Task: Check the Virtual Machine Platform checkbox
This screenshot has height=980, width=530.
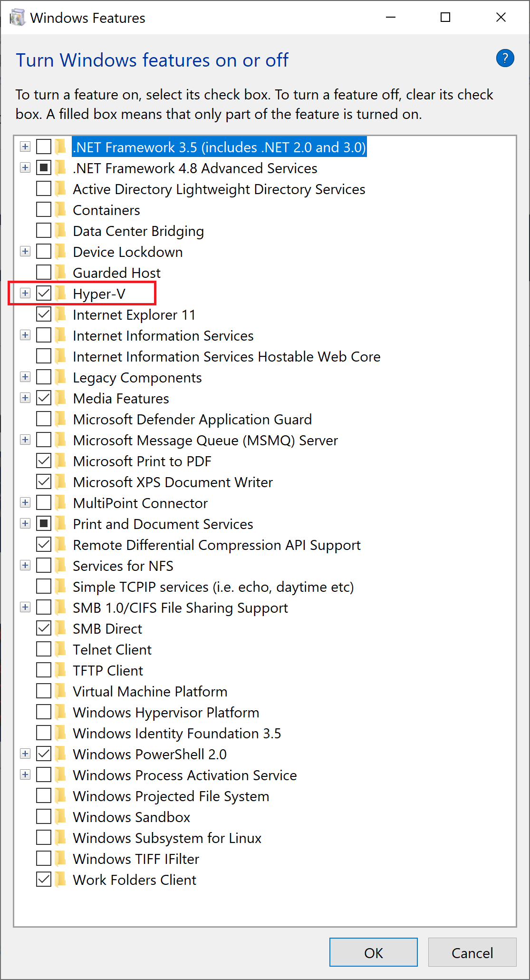Action: tap(44, 691)
